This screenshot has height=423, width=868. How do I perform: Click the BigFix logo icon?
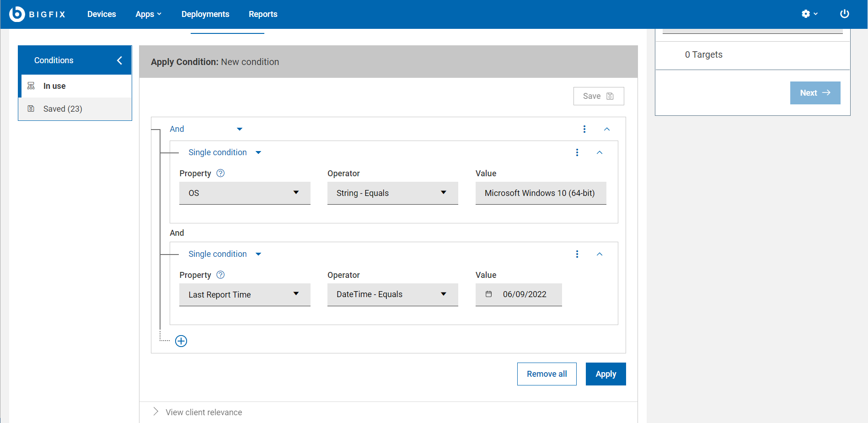pyautogui.click(x=17, y=14)
